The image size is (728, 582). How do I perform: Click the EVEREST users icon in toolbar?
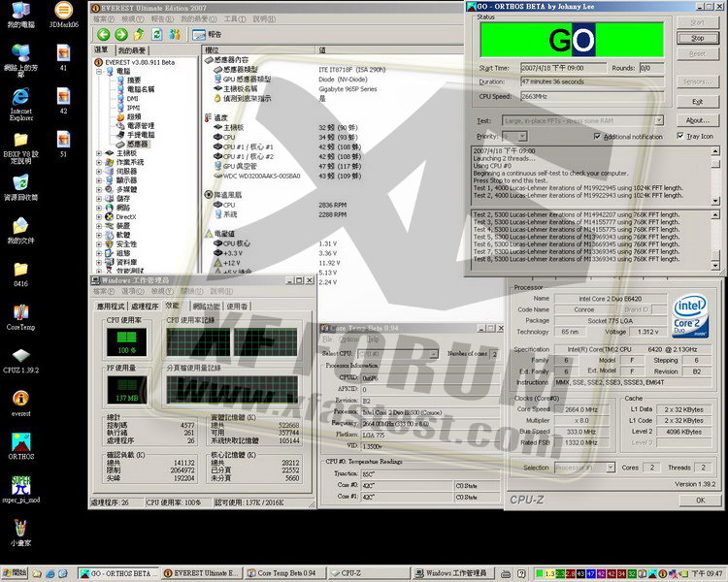[x=175, y=34]
